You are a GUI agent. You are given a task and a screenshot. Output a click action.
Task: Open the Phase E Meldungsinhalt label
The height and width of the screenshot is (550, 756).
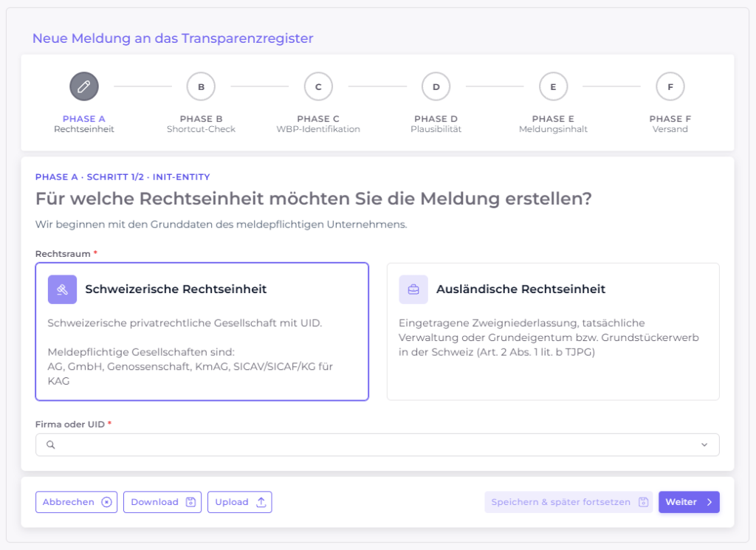point(553,124)
